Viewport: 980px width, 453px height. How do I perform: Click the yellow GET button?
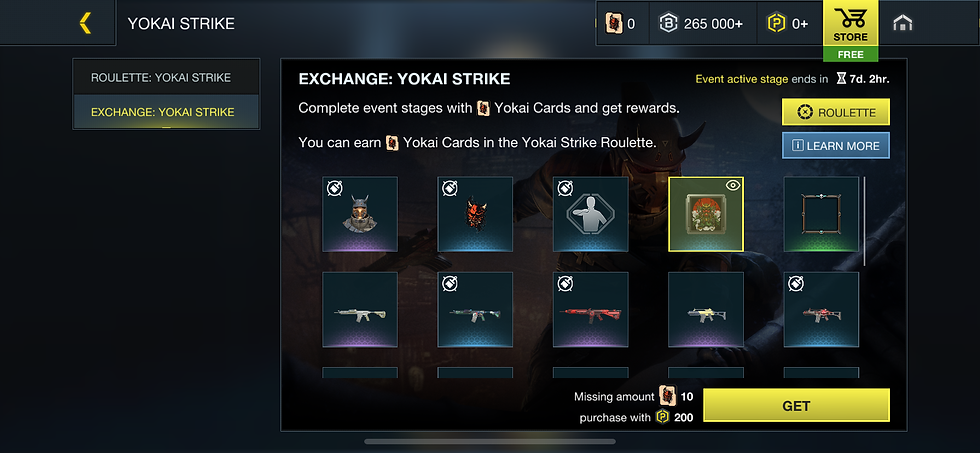(796, 406)
